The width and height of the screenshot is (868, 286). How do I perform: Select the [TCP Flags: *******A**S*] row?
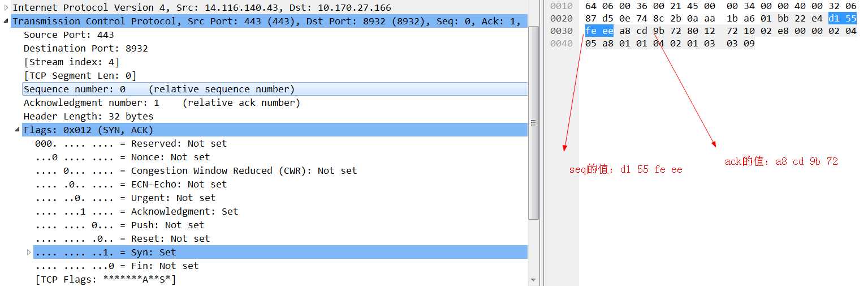(x=280, y=279)
